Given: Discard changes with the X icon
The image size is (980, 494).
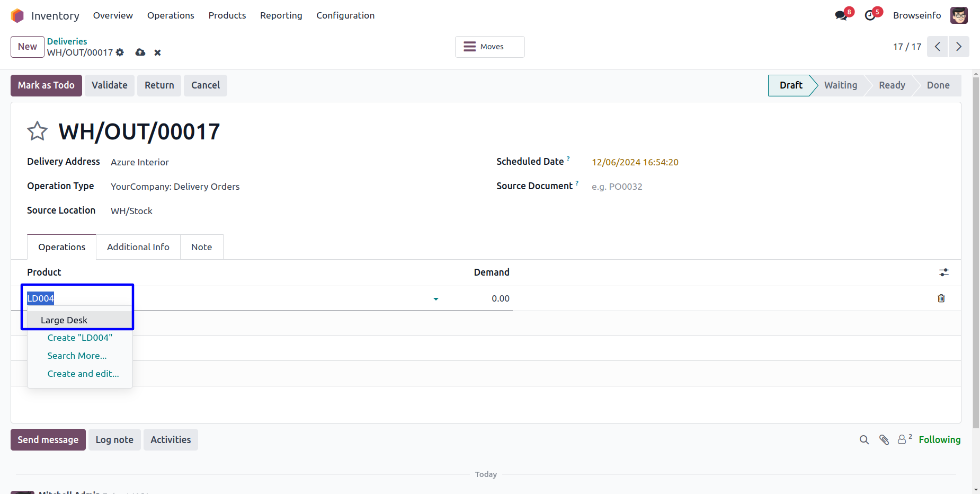Looking at the screenshot, I should click(157, 52).
